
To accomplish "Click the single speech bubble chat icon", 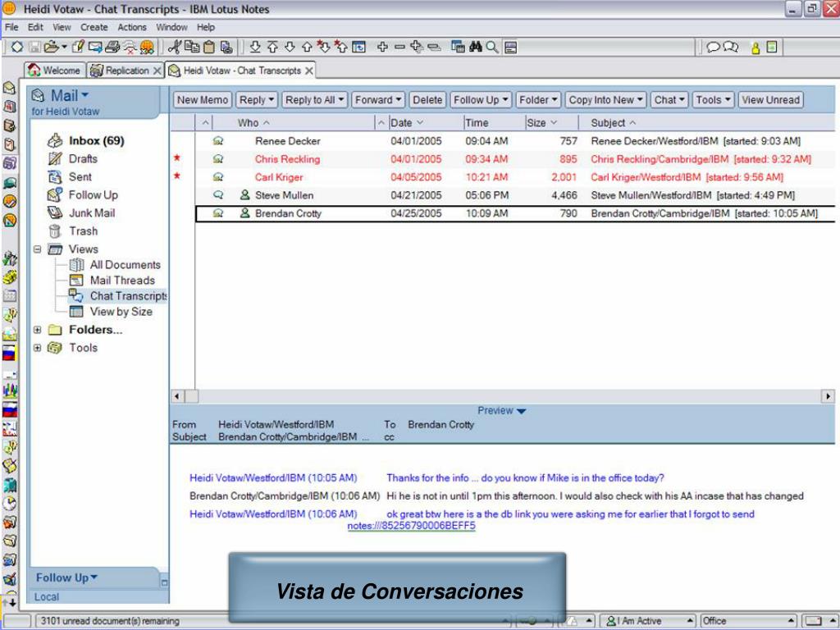I will tap(713, 47).
